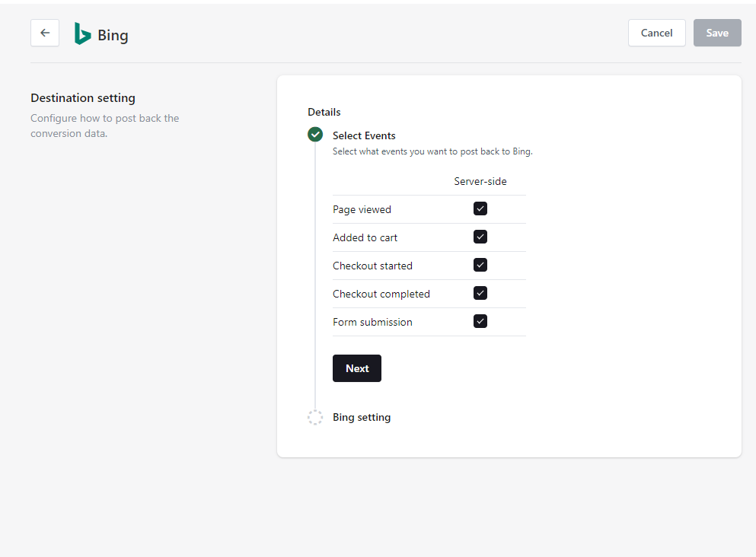Click the Details heading
Viewport: 756px width, 557px height.
(x=324, y=112)
